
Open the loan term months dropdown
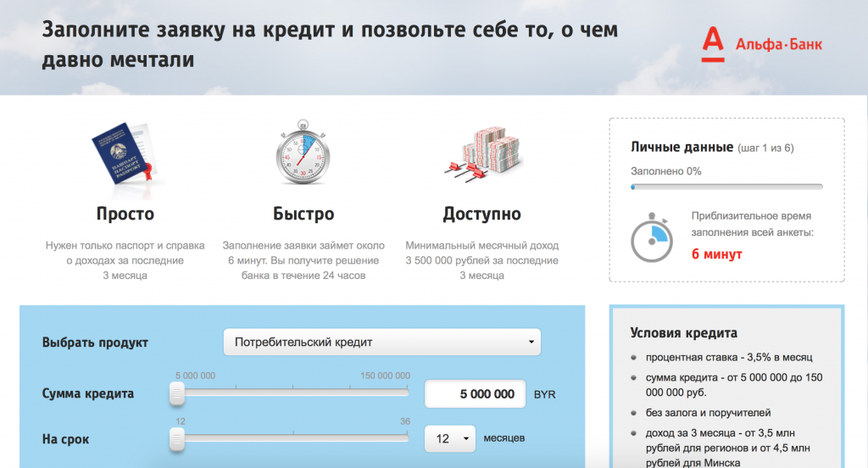(450, 438)
